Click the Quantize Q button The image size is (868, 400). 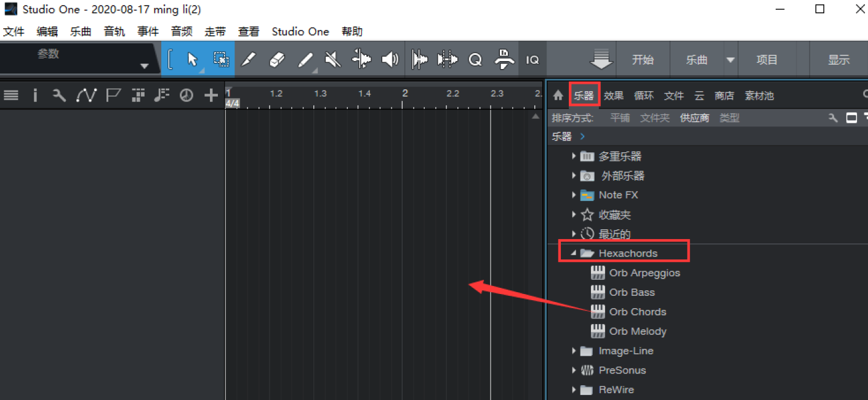(475, 60)
